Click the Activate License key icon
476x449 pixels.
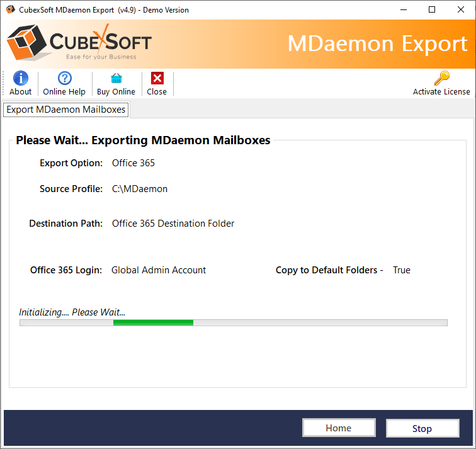441,79
